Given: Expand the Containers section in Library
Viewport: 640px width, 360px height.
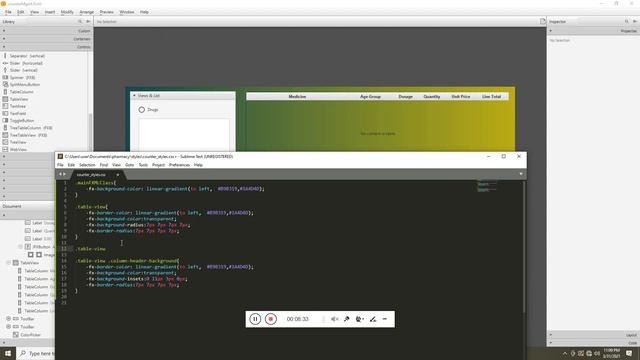Looking at the screenshot, I should (x=47, y=39).
